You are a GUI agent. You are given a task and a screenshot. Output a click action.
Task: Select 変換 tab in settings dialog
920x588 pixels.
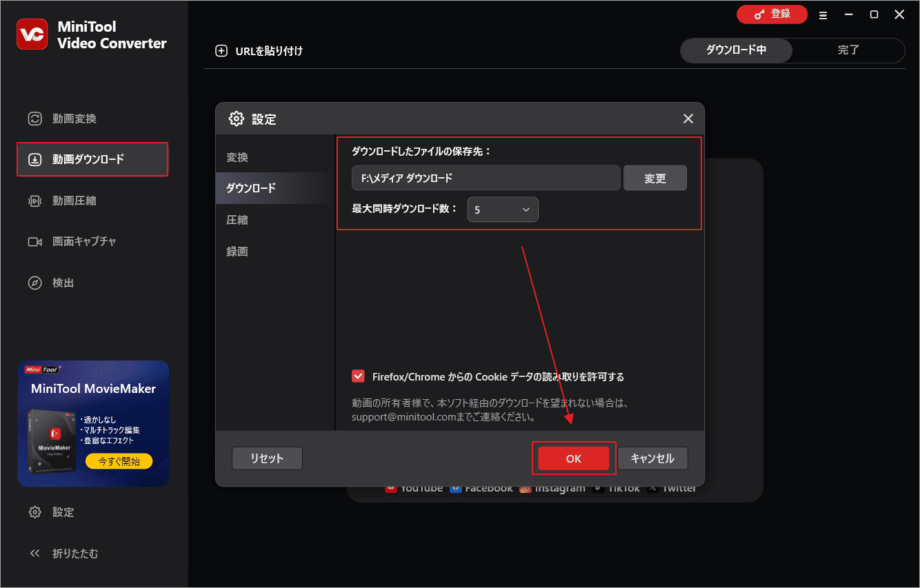pos(274,157)
